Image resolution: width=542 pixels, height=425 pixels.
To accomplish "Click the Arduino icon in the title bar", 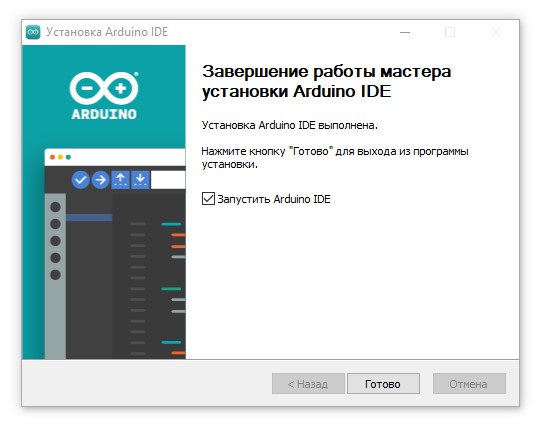I will (x=33, y=32).
